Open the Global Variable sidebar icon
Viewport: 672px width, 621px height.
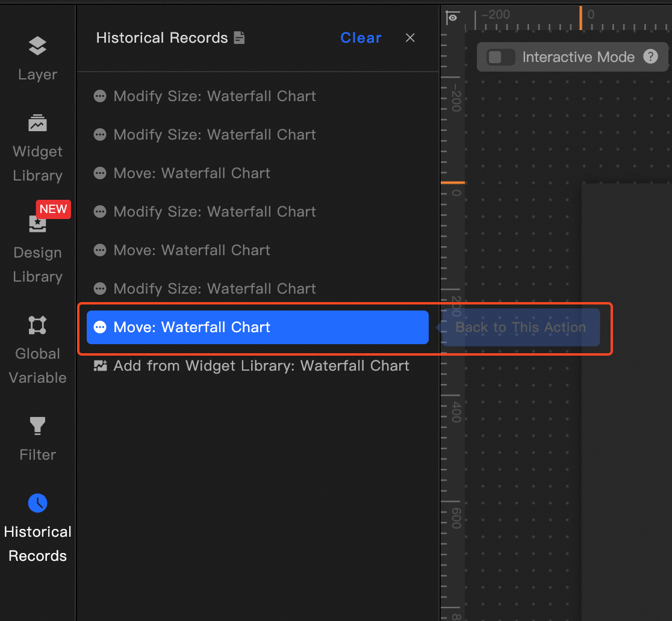[x=37, y=325]
